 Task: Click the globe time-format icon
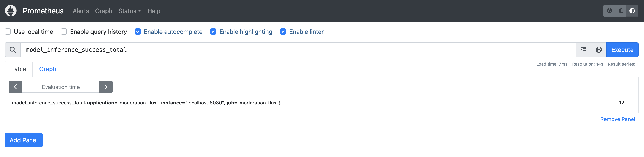point(598,50)
